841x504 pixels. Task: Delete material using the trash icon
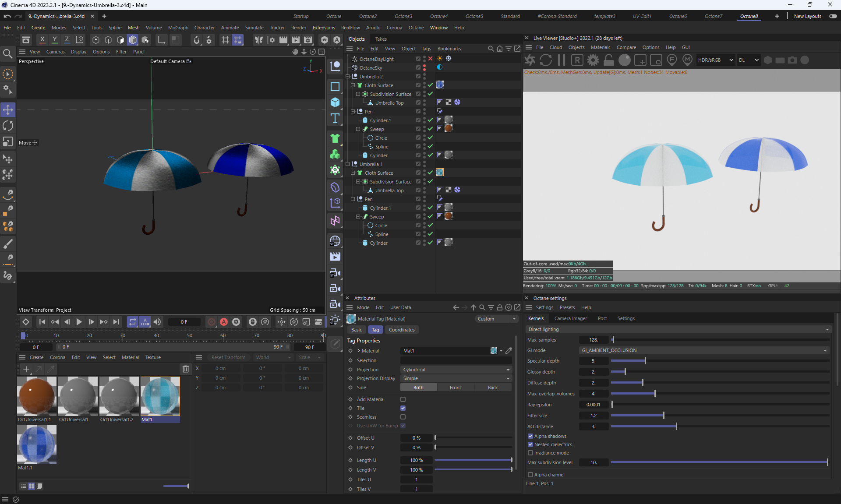click(186, 369)
